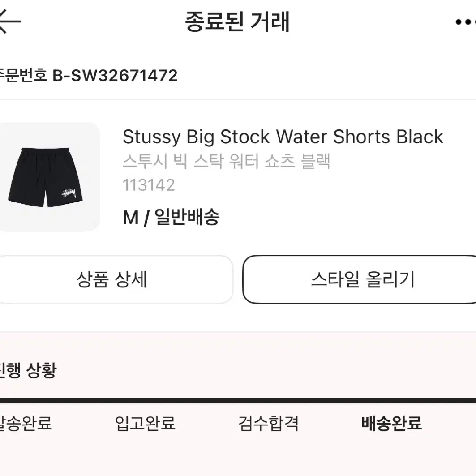Open the Stussy Big Stock Water Shorts title
476x476 pixels.
click(283, 137)
